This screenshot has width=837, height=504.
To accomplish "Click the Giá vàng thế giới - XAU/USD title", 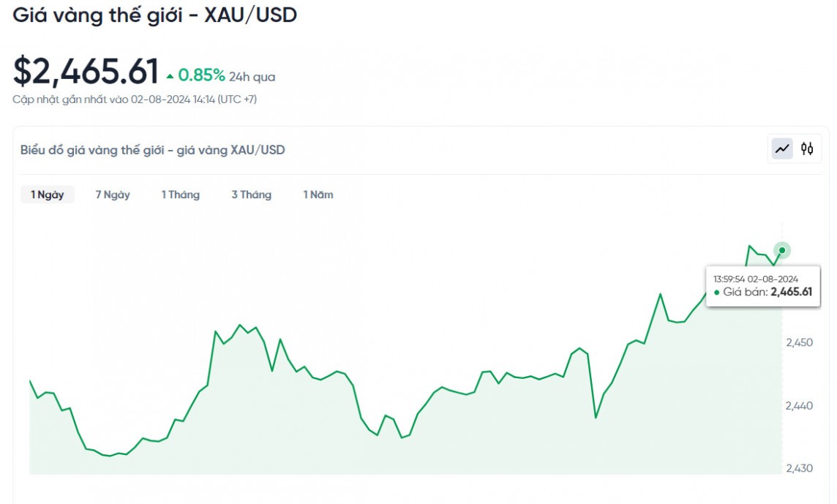I will tap(155, 15).
